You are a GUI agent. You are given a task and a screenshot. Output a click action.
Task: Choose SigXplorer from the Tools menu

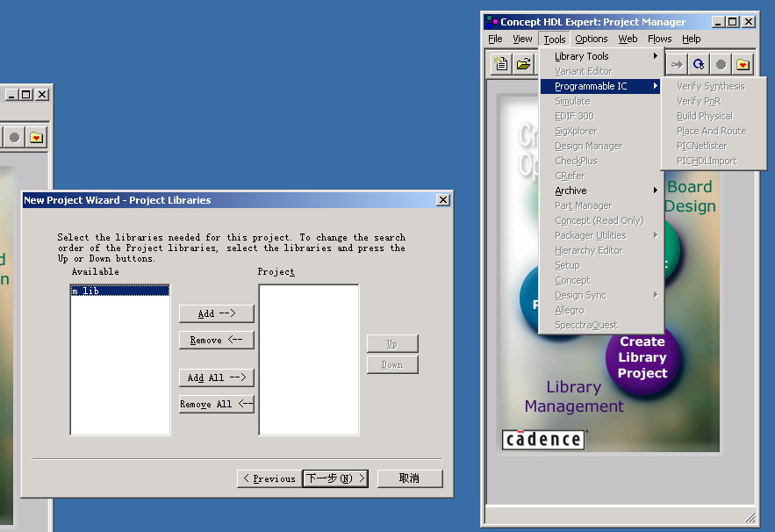[600, 131]
